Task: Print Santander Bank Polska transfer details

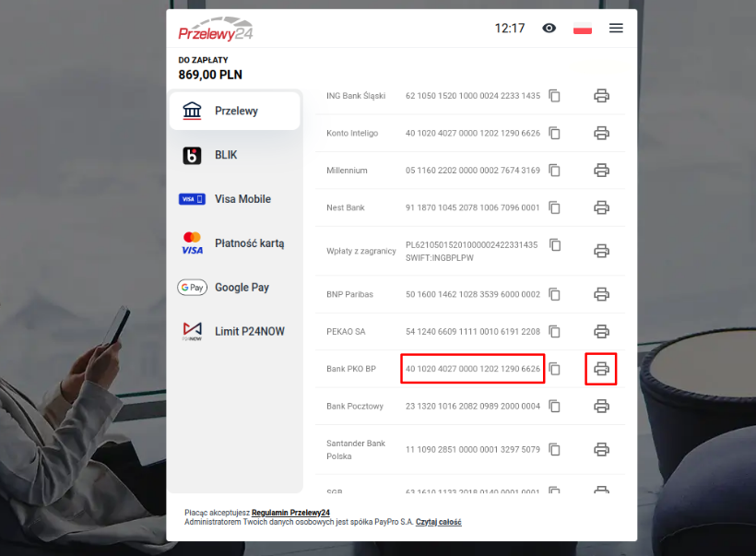Action: pos(601,449)
